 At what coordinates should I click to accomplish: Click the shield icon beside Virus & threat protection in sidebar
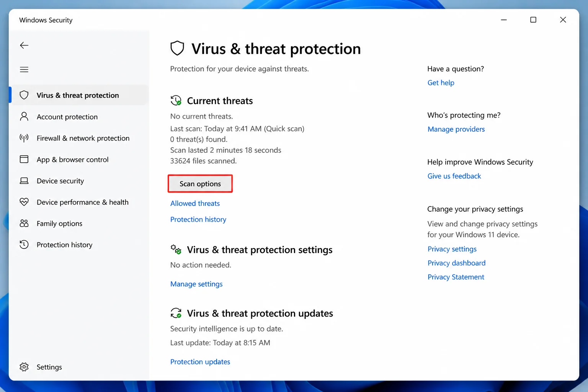(24, 95)
